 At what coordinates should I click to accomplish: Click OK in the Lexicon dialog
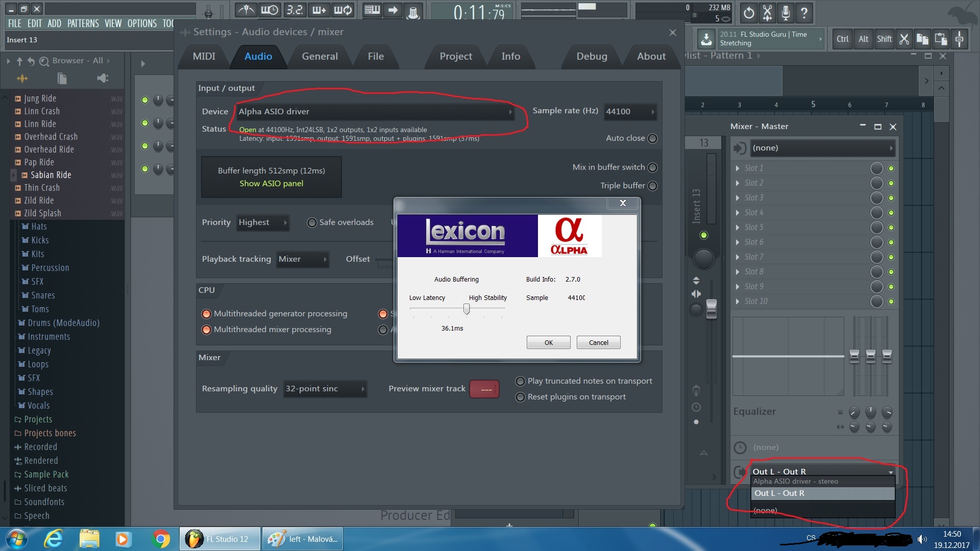coord(548,342)
